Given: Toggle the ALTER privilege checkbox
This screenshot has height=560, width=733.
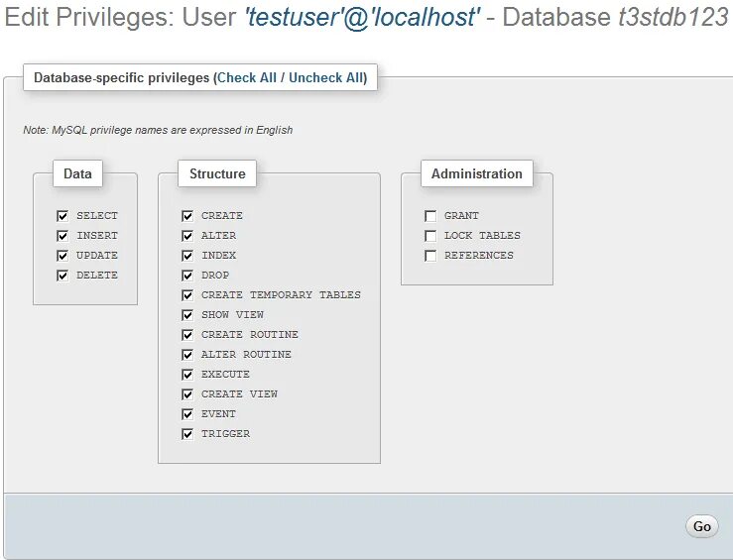Looking at the screenshot, I should pyautogui.click(x=187, y=236).
